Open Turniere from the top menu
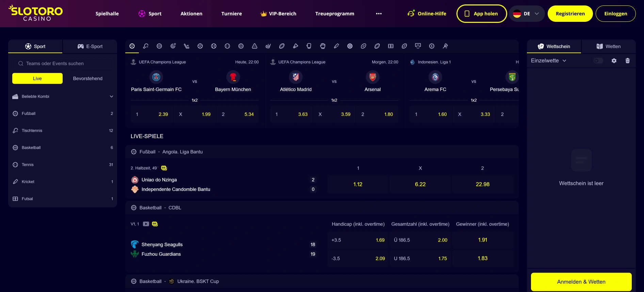 tap(231, 14)
